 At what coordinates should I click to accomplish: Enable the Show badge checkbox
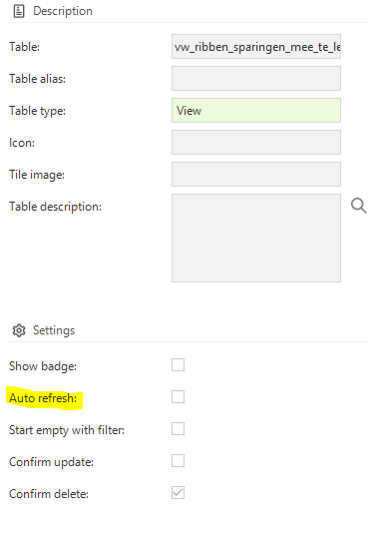(x=178, y=365)
